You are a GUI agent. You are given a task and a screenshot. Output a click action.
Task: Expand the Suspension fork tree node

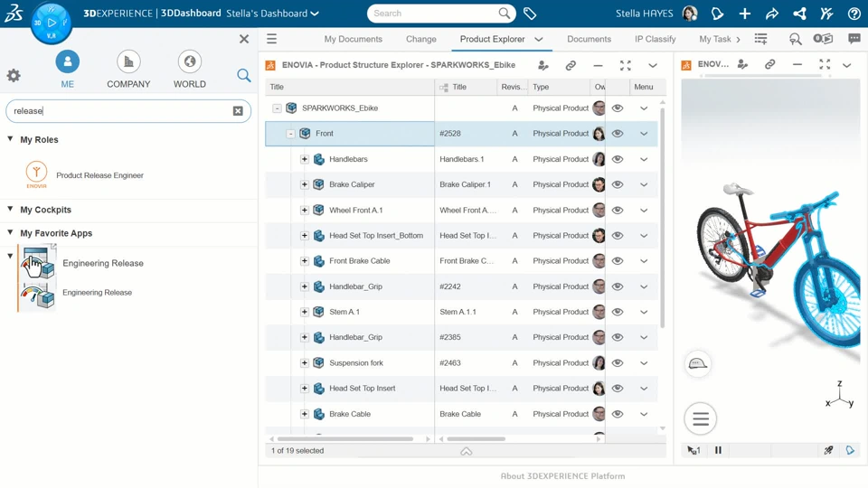click(x=305, y=362)
